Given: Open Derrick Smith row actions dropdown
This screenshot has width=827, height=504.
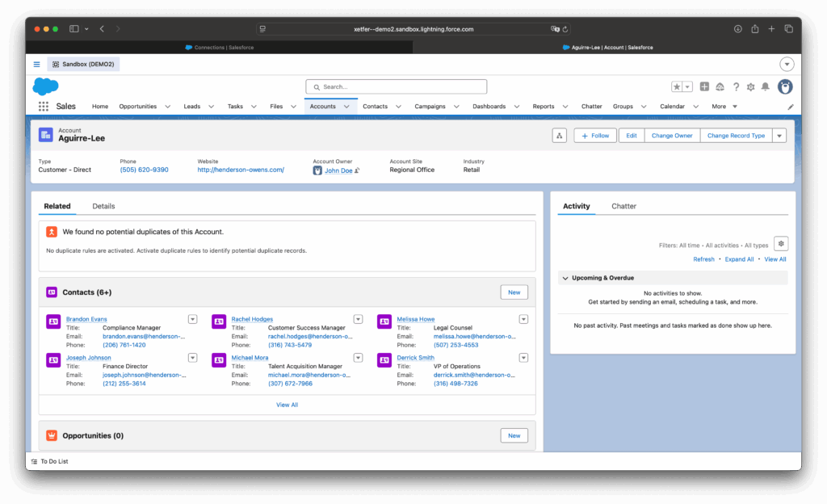Looking at the screenshot, I should click(x=523, y=358).
